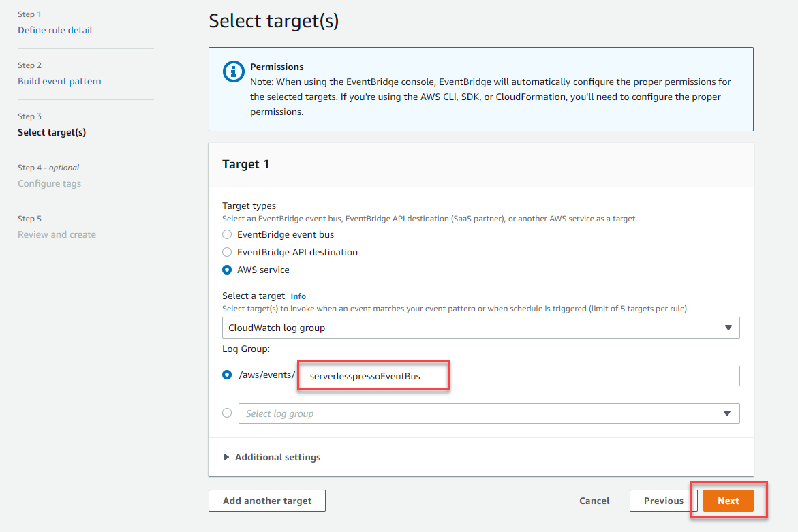Go back with the Previous button
This screenshot has width=798, height=532.
tap(664, 501)
